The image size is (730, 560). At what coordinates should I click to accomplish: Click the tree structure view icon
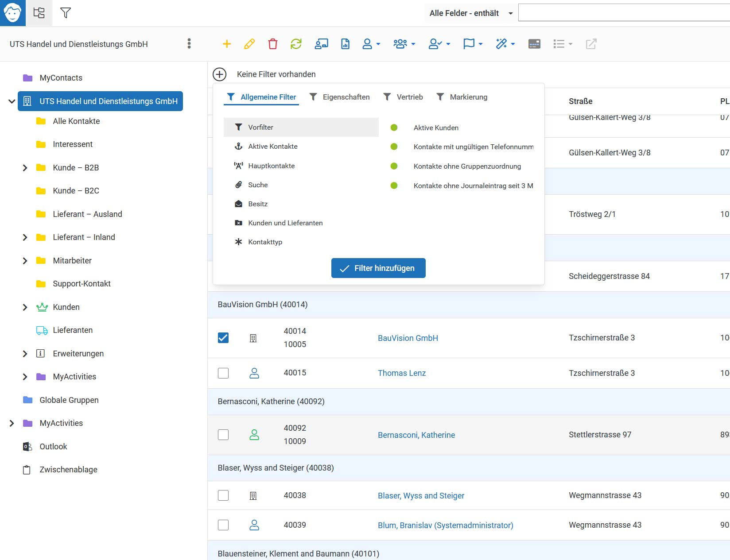click(x=39, y=13)
